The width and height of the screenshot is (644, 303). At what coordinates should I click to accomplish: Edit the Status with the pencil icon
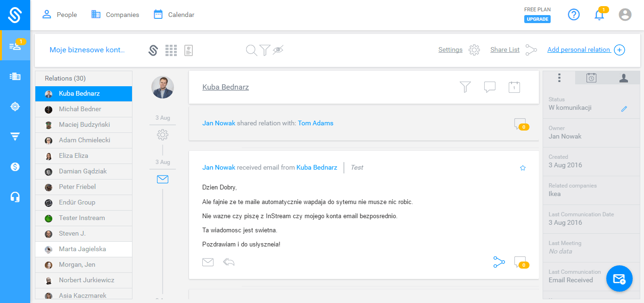pyautogui.click(x=624, y=109)
